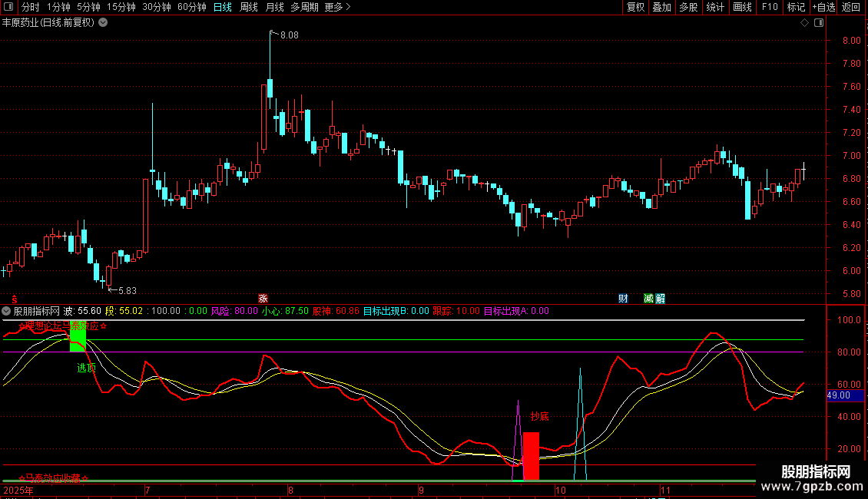
Task: Click the 8.08 high price label
Action: pyautogui.click(x=290, y=35)
